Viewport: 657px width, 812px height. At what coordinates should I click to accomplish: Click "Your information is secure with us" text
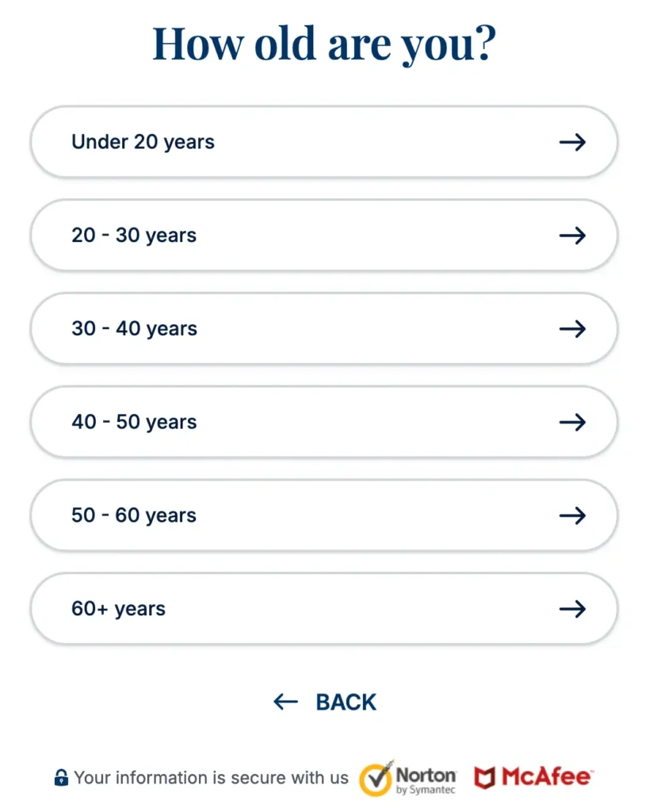coord(211,778)
